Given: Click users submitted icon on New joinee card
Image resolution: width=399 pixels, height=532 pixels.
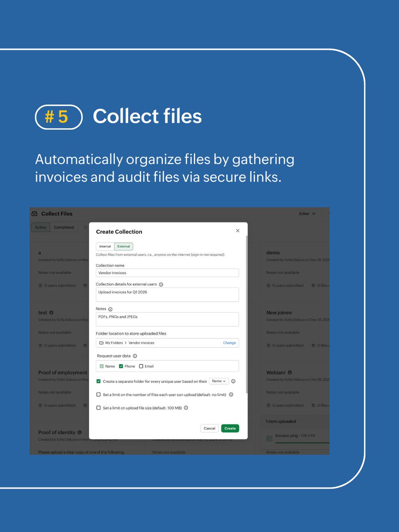Looking at the screenshot, I should [268, 346].
